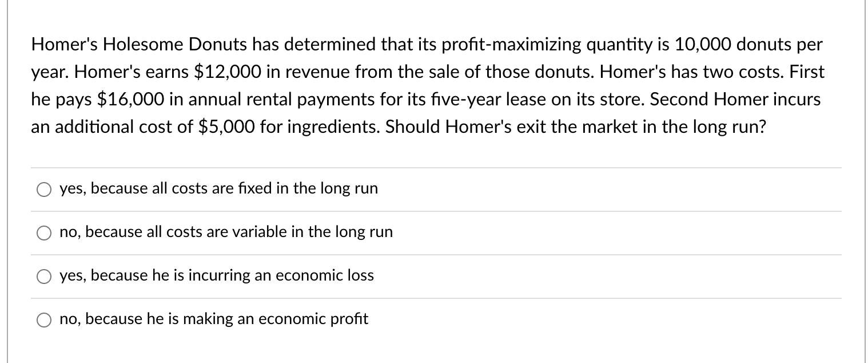The width and height of the screenshot is (868, 363).
Task: Click the answer text about variable costs
Action: click(226, 232)
